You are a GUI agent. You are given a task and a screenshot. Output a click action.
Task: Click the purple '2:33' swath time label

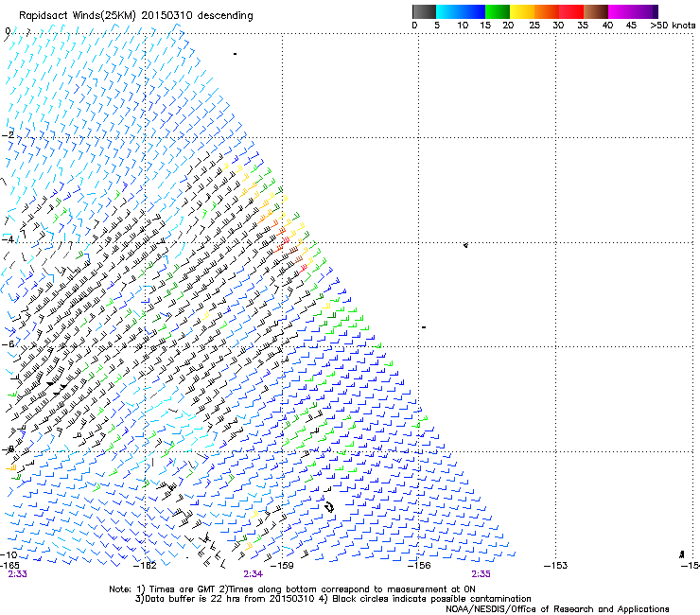(17, 574)
